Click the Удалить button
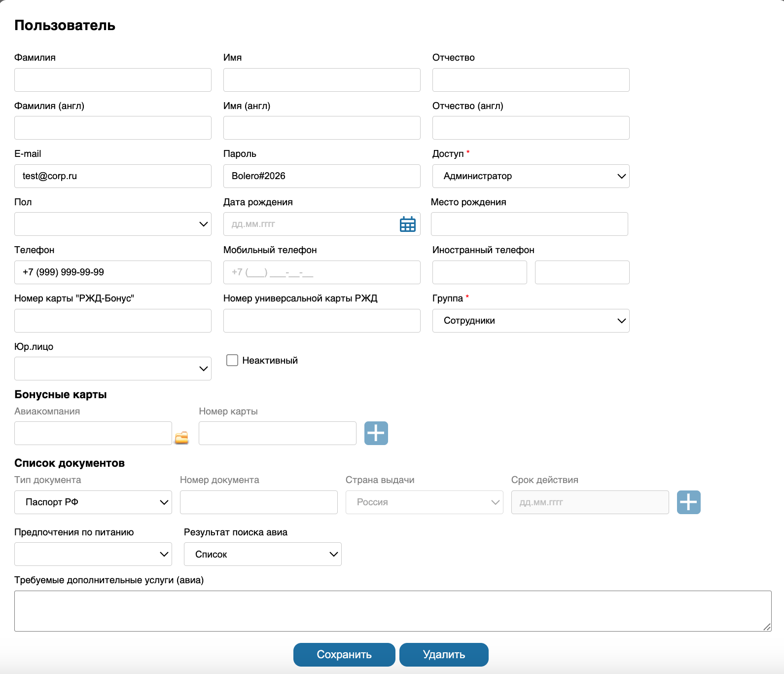The height and width of the screenshot is (674, 784). coord(444,655)
